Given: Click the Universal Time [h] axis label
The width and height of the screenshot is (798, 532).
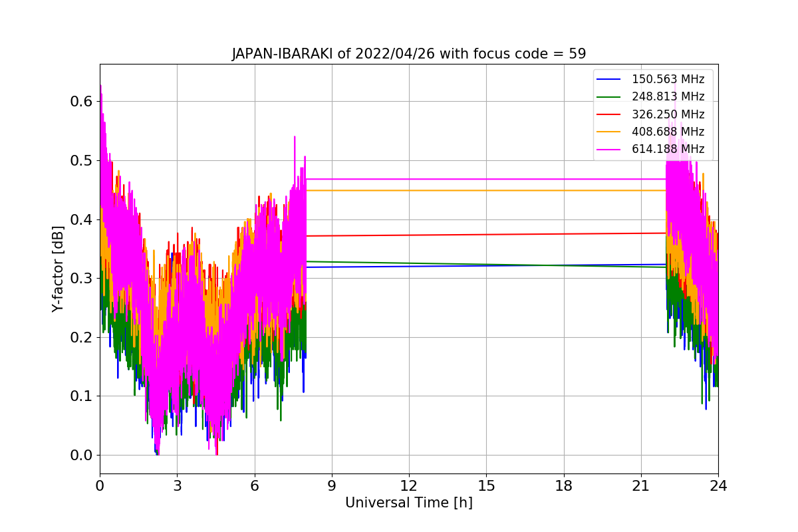Looking at the screenshot, I should (x=408, y=503).
